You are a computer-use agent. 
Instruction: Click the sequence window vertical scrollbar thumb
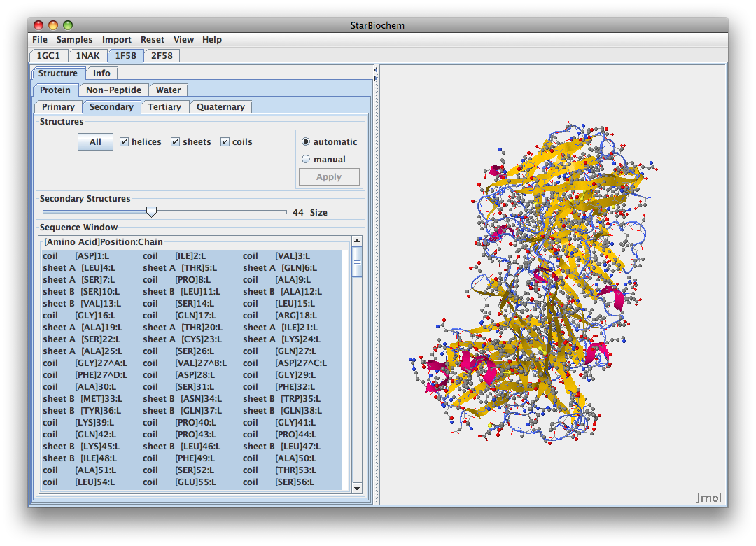click(x=357, y=262)
